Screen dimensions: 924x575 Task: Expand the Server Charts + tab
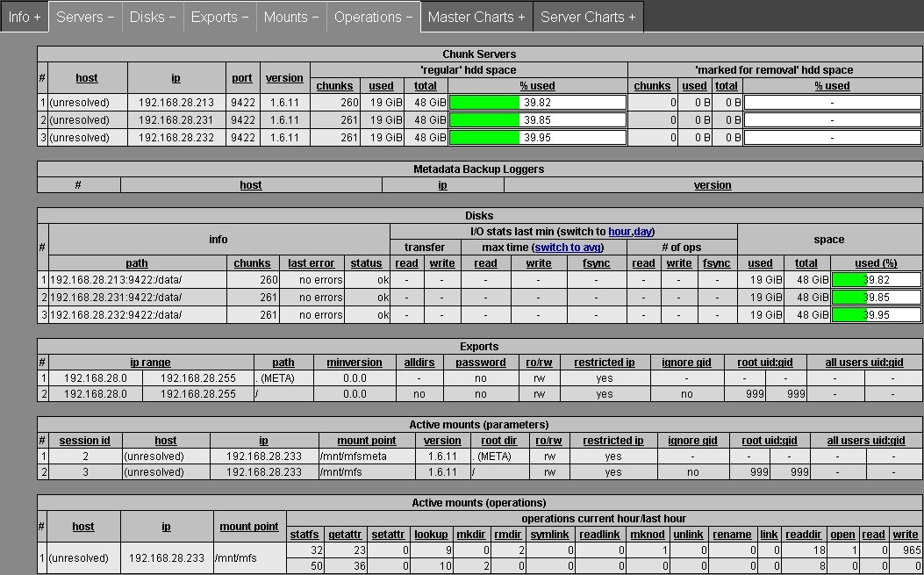[x=588, y=17]
